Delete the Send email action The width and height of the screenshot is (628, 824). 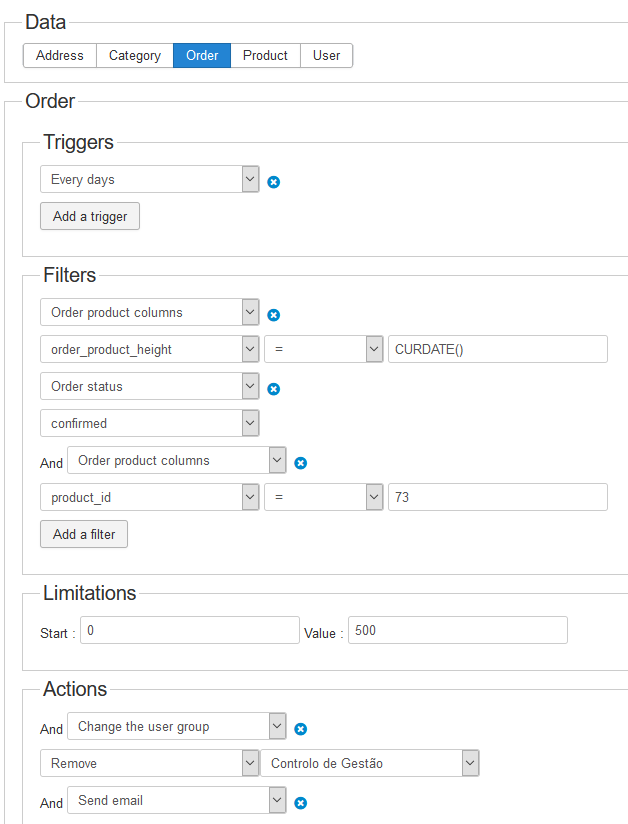pyautogui.click(x=301, y=802)
